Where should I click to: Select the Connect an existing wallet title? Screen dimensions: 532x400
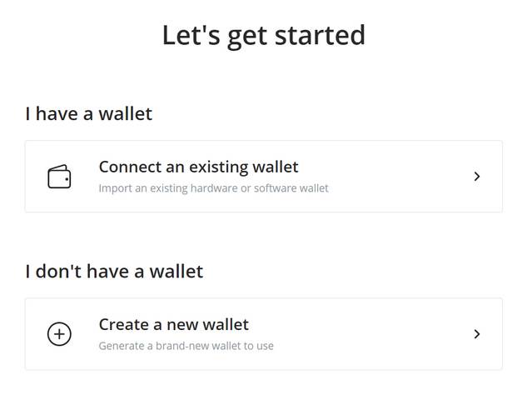(198, 167)
